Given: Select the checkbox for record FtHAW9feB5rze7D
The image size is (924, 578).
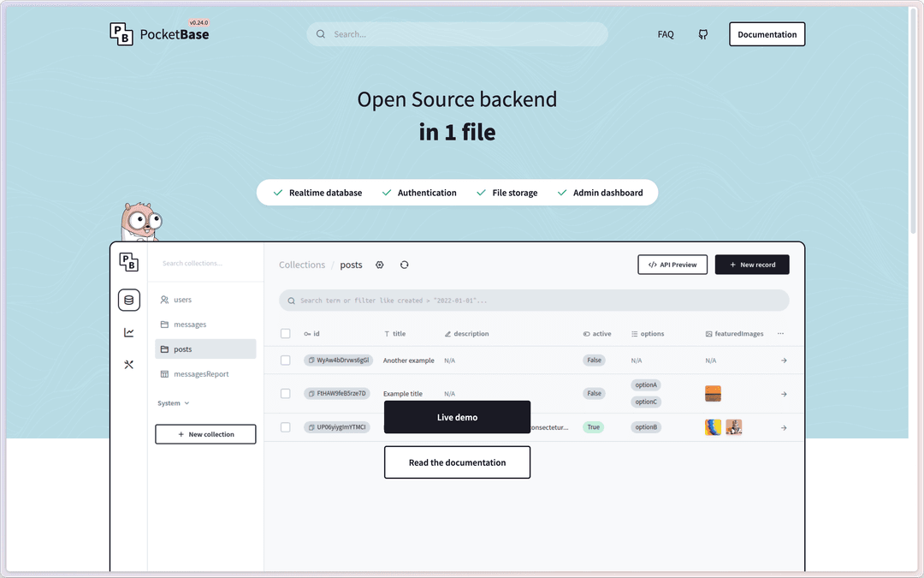Looking at the screenshot, I should pyautogui.click(x=286, y=394).
